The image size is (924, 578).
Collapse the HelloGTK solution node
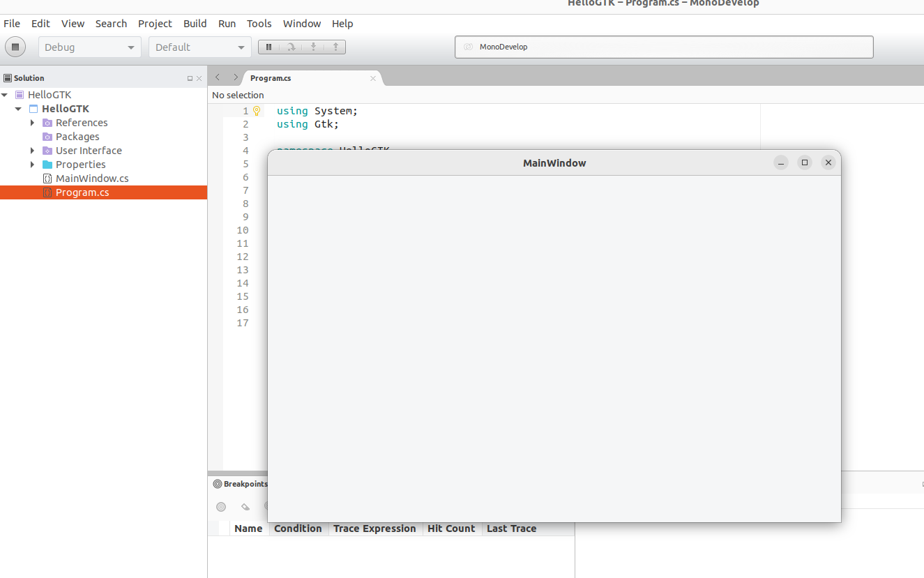tap(5, 95)
